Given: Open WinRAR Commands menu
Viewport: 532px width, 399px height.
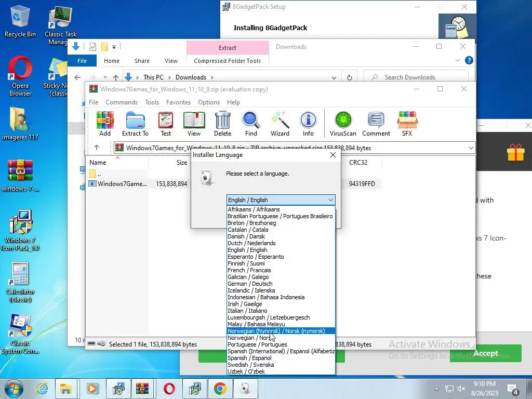Looking at the screenshot, I should point(122,102).
